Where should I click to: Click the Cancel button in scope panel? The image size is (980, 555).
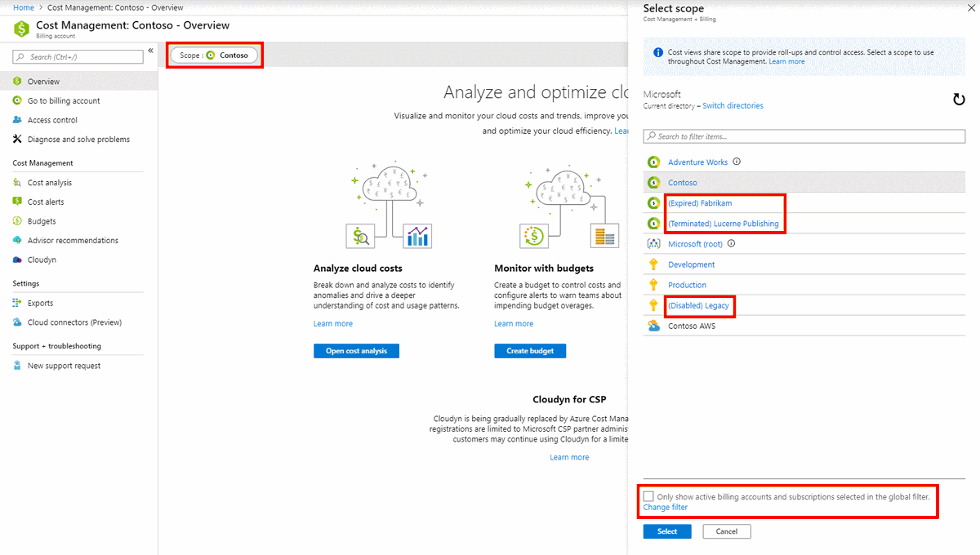point(727,531)
